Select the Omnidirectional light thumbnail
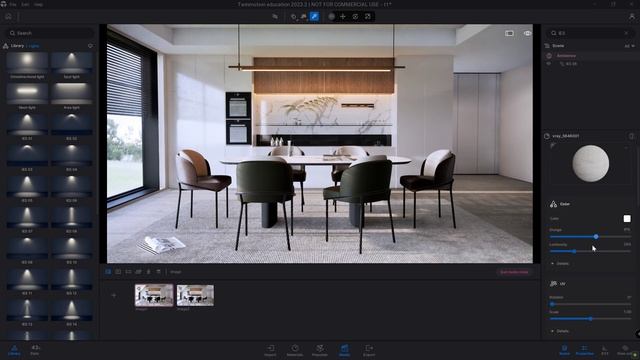 coord(27,63)
